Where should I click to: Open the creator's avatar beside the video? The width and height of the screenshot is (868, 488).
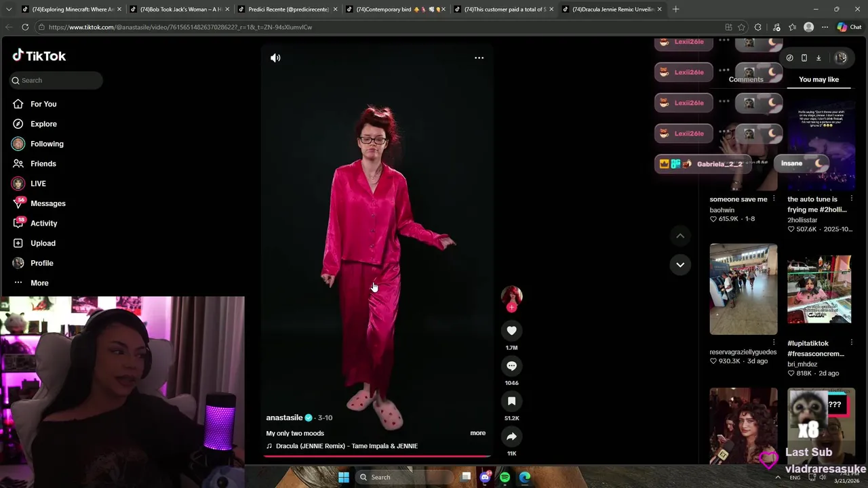click(x=511, y=296)
